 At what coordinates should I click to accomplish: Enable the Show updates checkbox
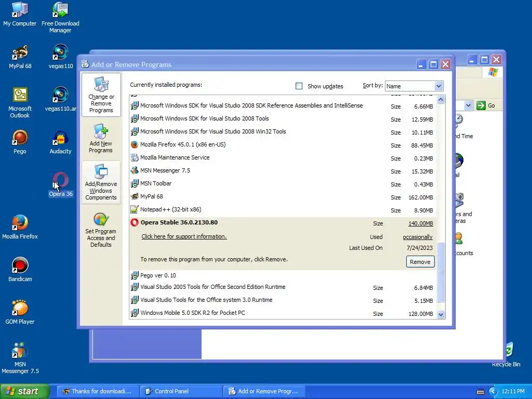coord(299,86)
